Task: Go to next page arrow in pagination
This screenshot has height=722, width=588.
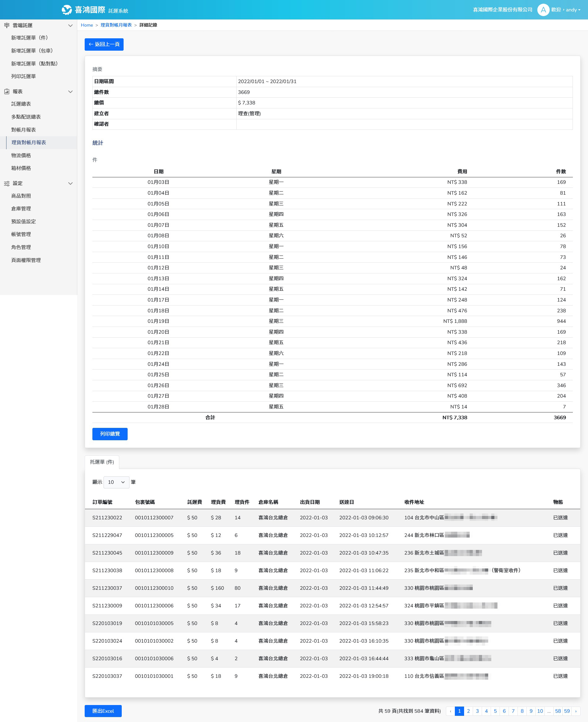Action: point(575,711)
